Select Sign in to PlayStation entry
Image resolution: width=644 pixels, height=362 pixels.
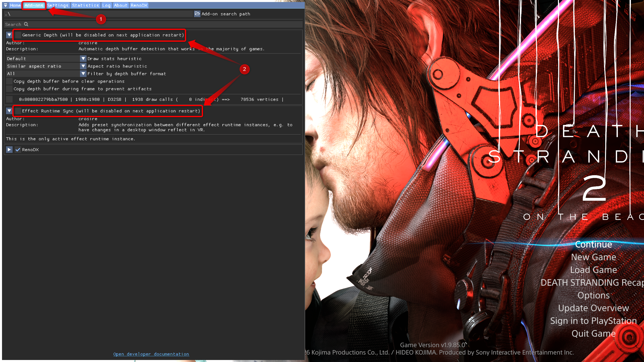593,321
